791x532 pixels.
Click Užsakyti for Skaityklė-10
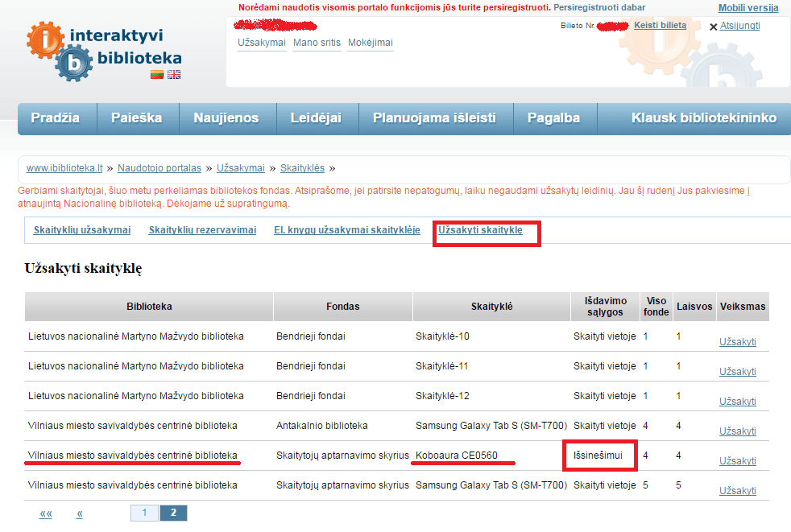[x=738, y=342]
